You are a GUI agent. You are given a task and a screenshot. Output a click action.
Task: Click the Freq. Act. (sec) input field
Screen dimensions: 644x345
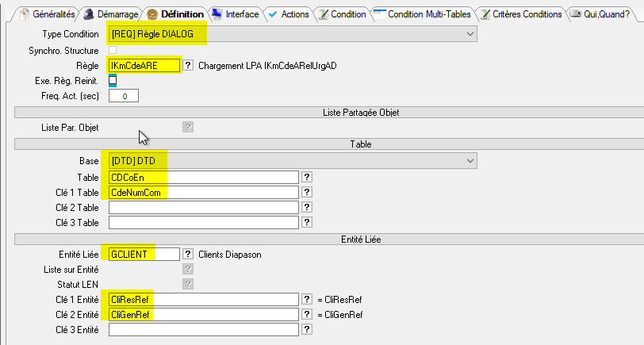pos(124,96)
